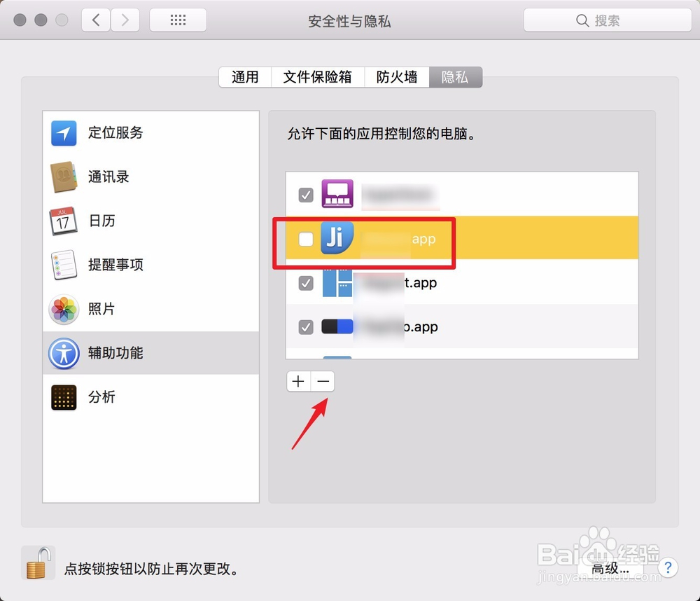
Task: Open the 防火墙 firewall tab
Action: click(396, 77)
